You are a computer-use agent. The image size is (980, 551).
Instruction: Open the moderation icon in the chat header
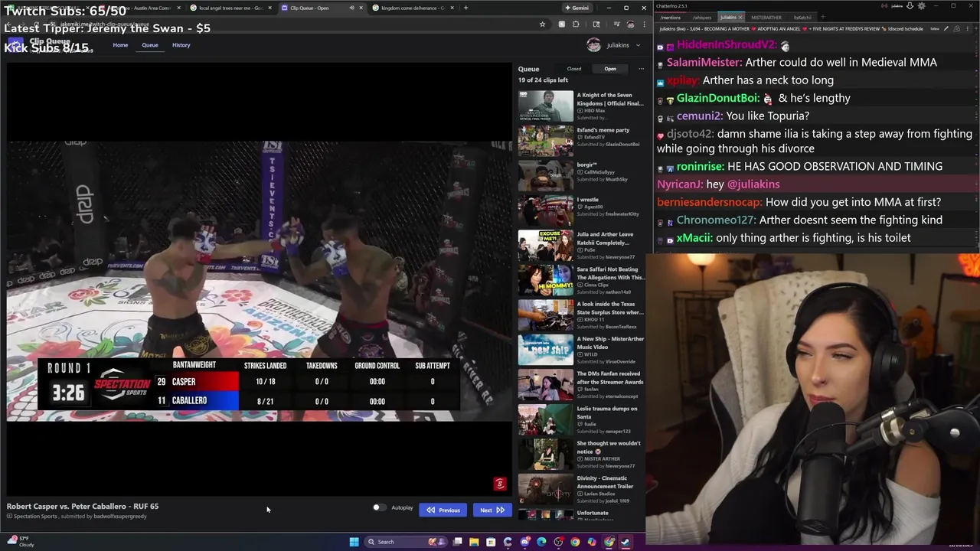(957, 28)
